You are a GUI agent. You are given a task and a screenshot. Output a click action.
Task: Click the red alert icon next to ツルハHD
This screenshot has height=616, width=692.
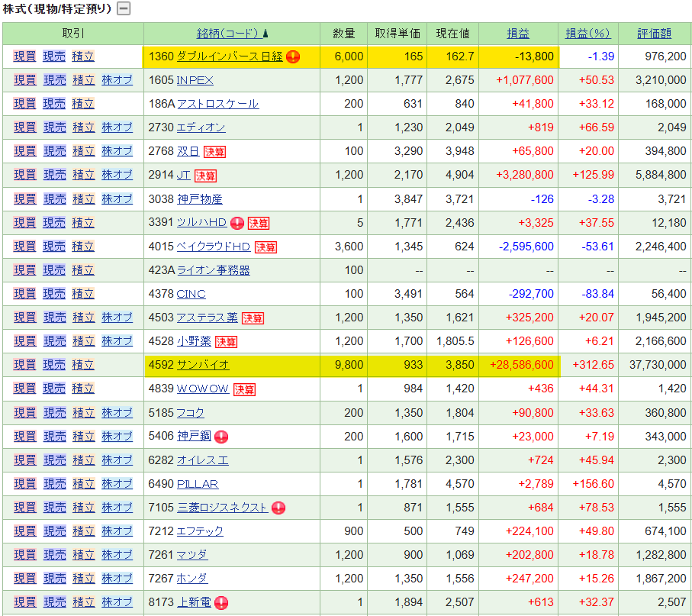coord(237,223)
